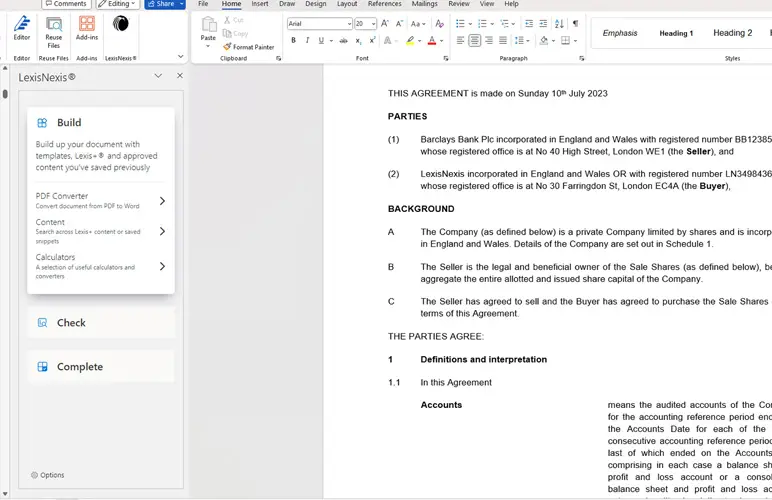Open the Arial font name dropdown
Screen dimensions: 772x500
coord(346,23)
